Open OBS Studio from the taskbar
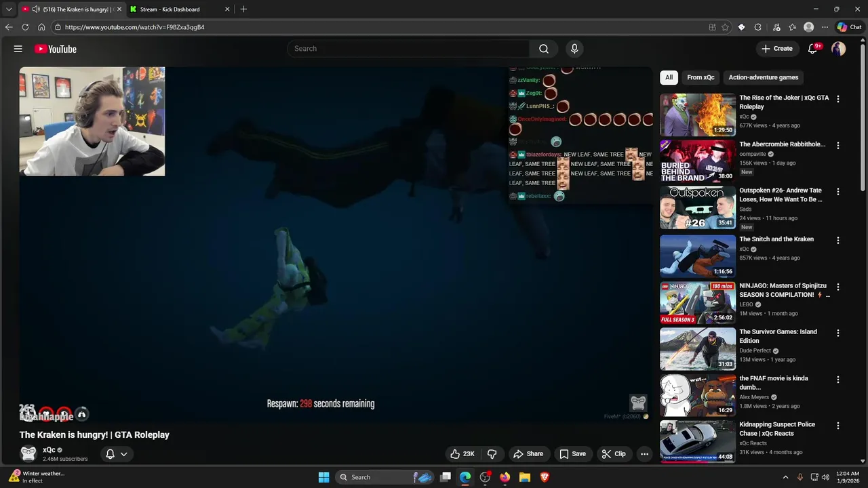This screenshot has width=868, height=488. point(485,477)
